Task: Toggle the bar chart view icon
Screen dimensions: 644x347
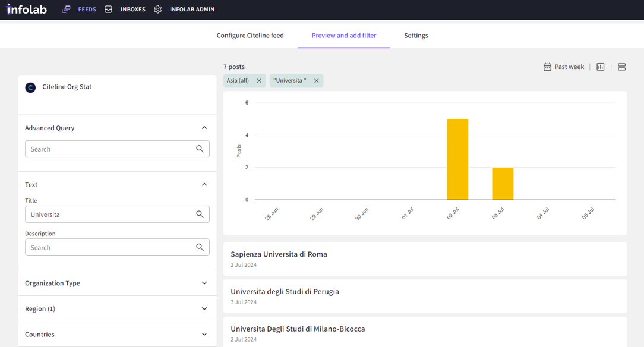Action: [601, 67]
